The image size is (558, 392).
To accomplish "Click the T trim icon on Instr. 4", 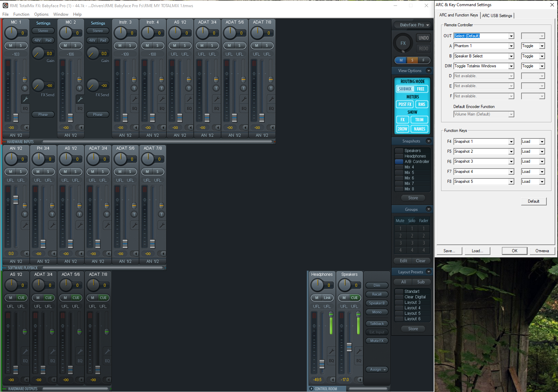I will (161, 88).
